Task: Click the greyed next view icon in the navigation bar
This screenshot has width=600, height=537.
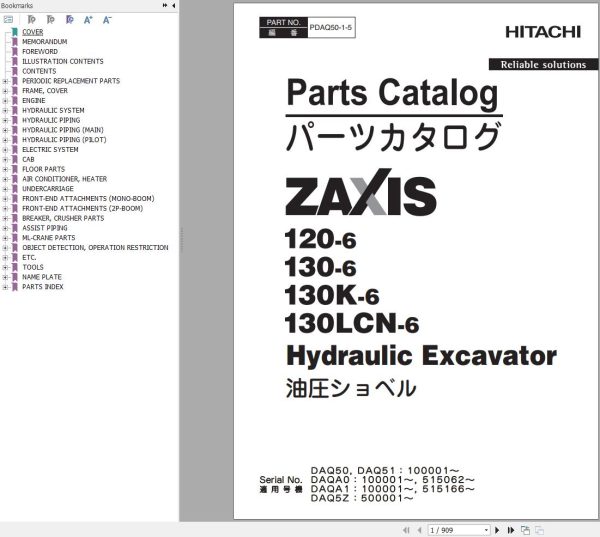Action: pyautogui.click(x=540, y=530)
